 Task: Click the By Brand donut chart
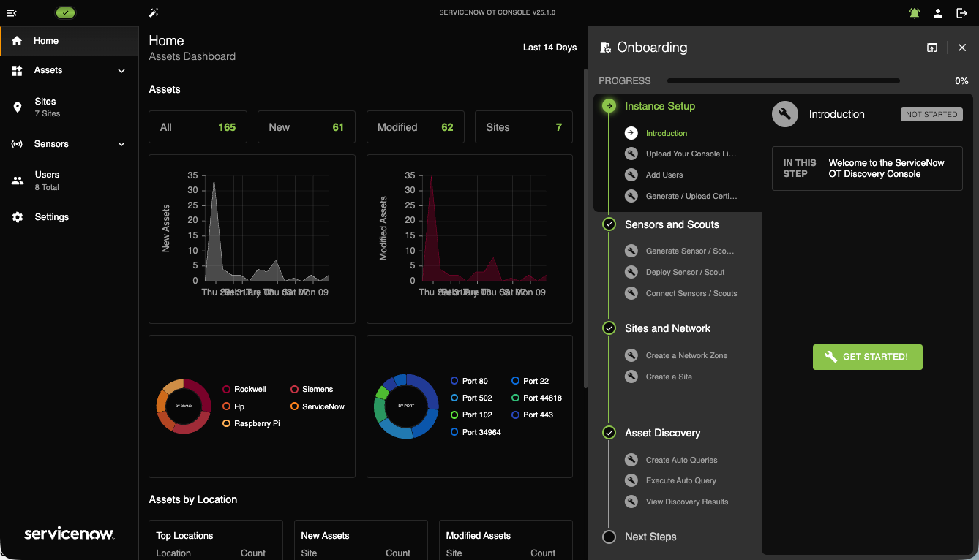tap(184, 406)
